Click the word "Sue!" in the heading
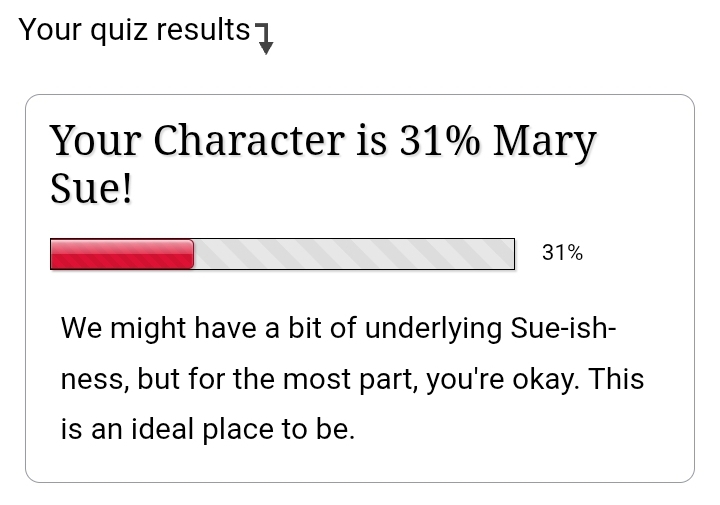The height and width of the screenshot is (505, 720). point(91,188)
